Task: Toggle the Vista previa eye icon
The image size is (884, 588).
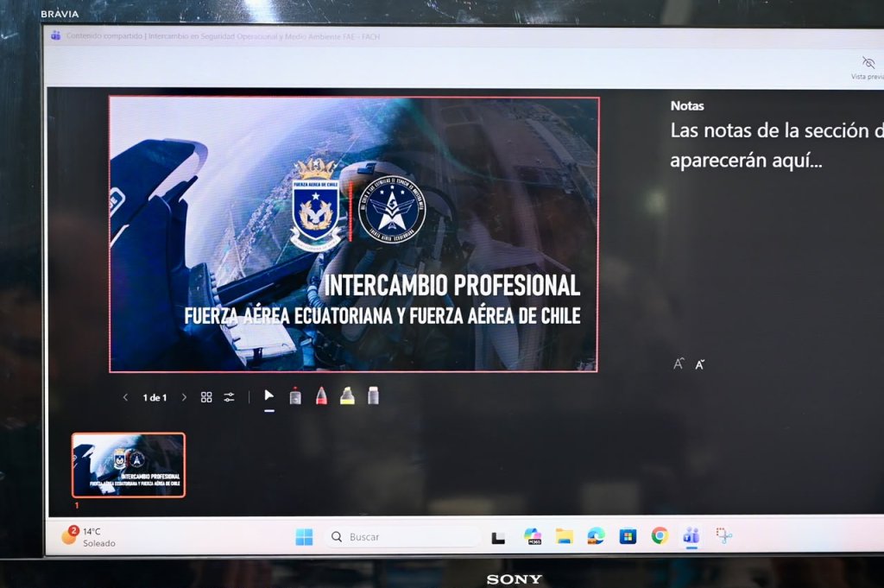Action: coord(868,62)
